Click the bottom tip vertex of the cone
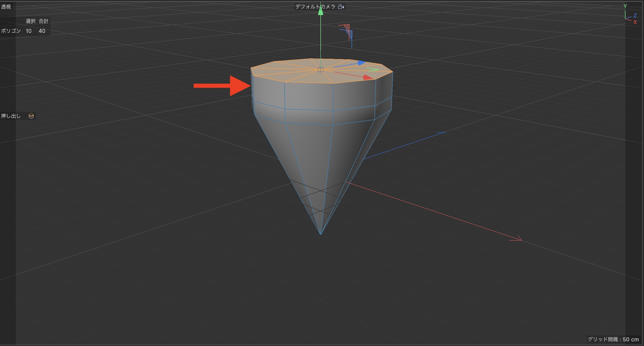This screenshot has width=644, height=346. click(x=320, y=234)
